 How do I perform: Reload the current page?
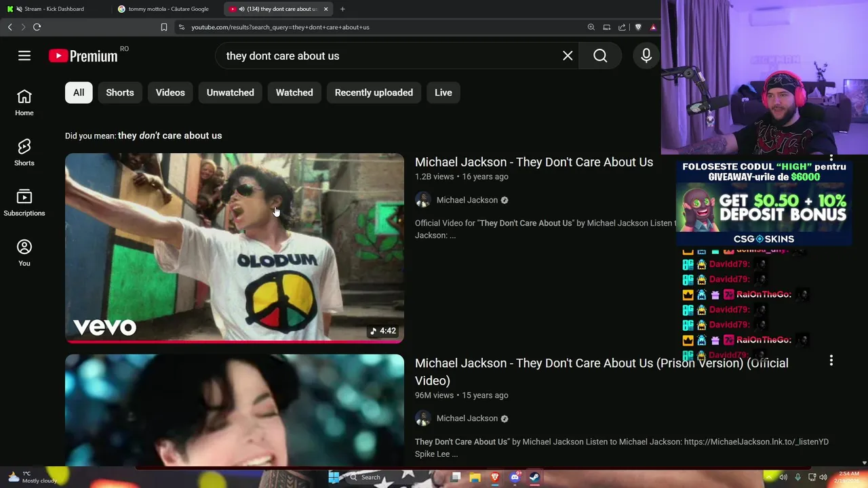37,27
